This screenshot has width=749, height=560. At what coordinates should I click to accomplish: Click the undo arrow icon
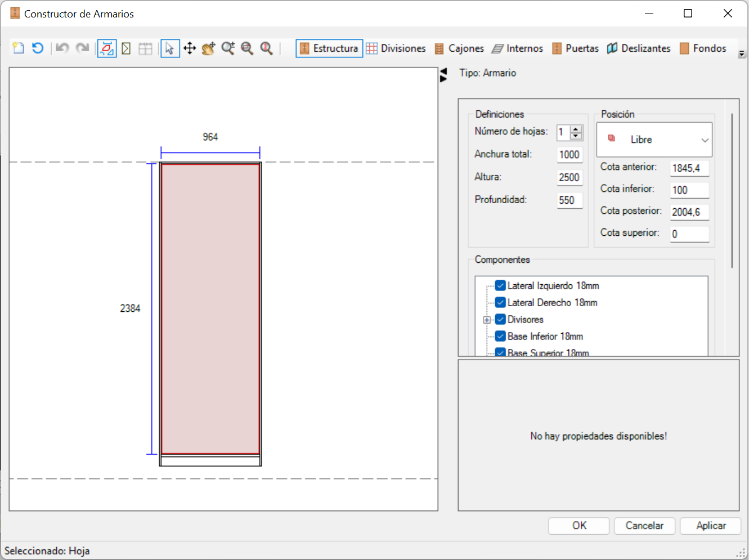click(62, 48)
